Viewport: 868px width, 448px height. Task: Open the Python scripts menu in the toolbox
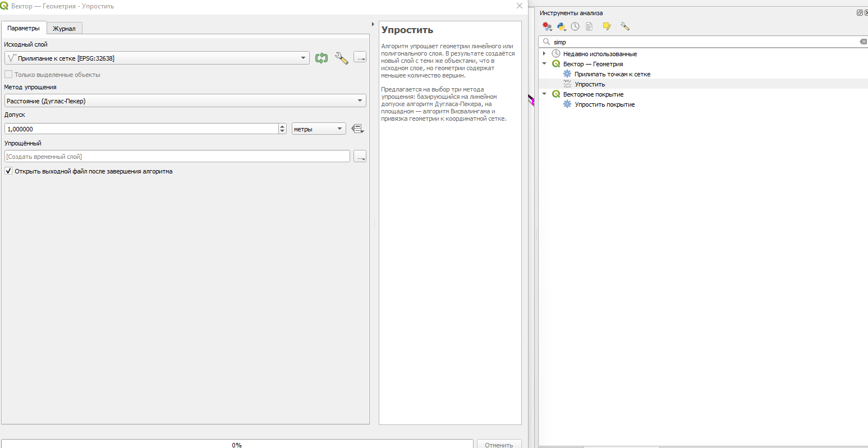point(561,26)
